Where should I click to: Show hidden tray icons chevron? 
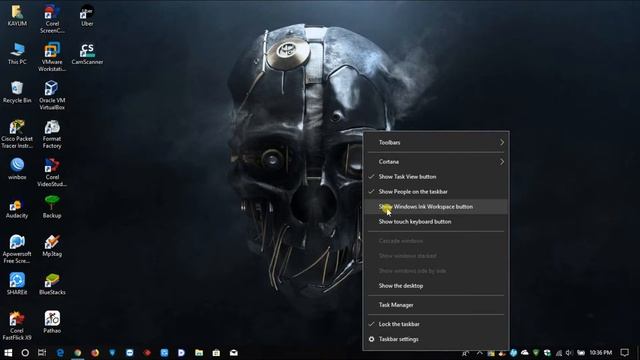click(x=480, y=353)
